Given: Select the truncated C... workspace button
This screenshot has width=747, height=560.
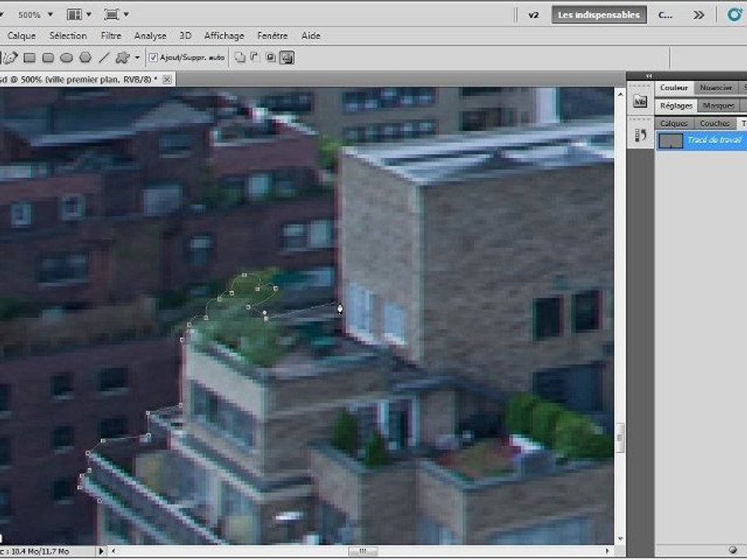Looking at the screenshot, I should tap(665, 15).
